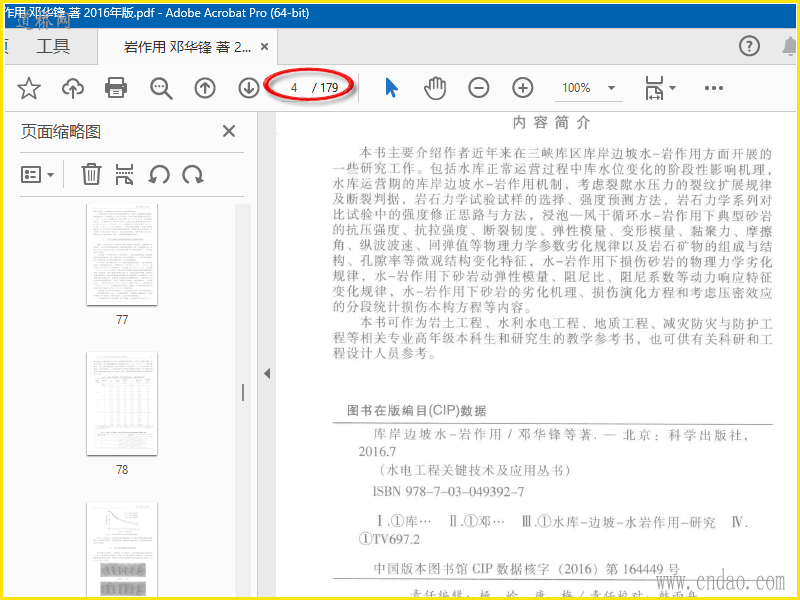
Task: Select the partially visible thumbnail below page 78
Action: tap(122, 550)
